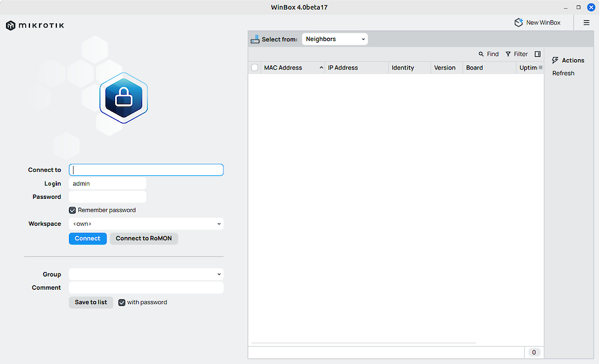Click the MAC Address sort arrow

321,68
